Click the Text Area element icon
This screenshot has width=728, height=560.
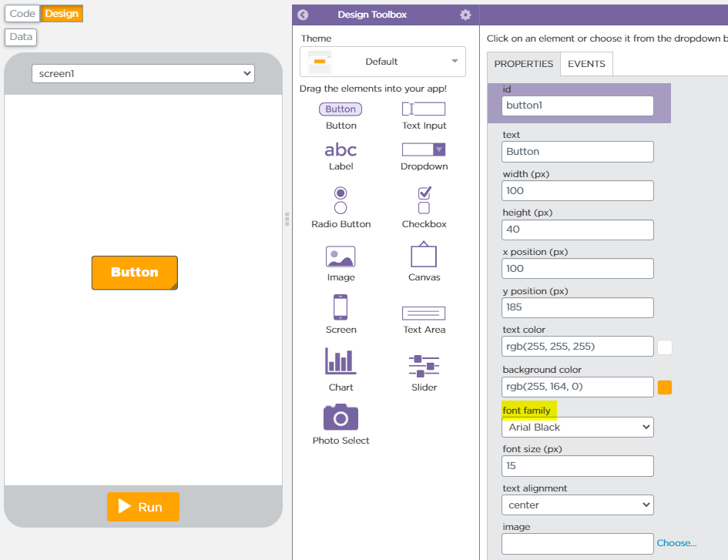coord(424,313)
